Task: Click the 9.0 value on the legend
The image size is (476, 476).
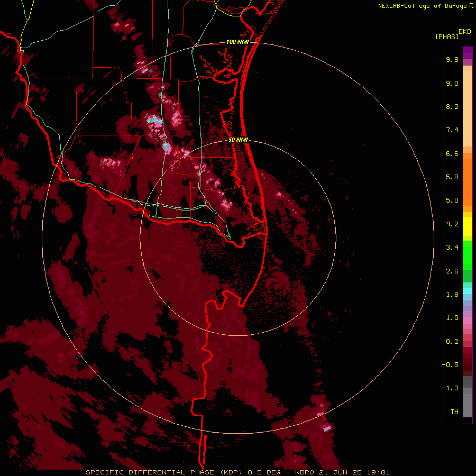Action: click(452, 83)
